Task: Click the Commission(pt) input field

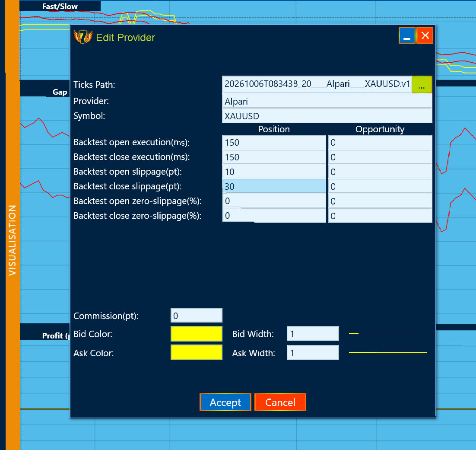Action: point(197,316)
